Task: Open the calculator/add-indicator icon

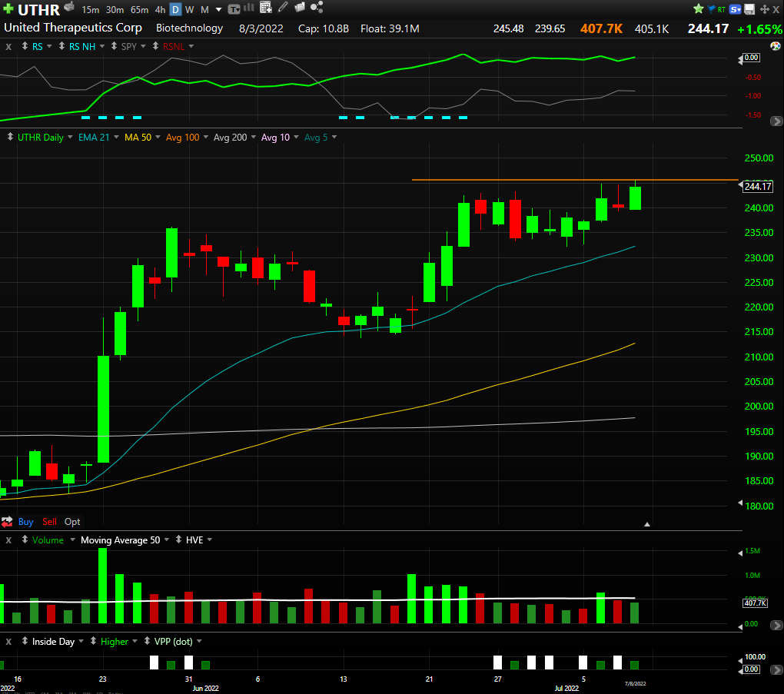Action: tap(266, 7)
